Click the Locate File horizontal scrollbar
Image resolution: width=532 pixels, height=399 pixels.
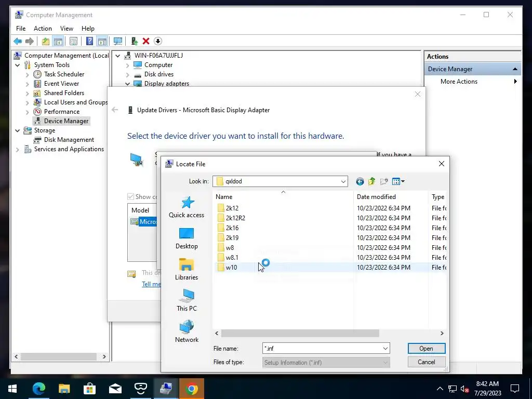point(300,334)
